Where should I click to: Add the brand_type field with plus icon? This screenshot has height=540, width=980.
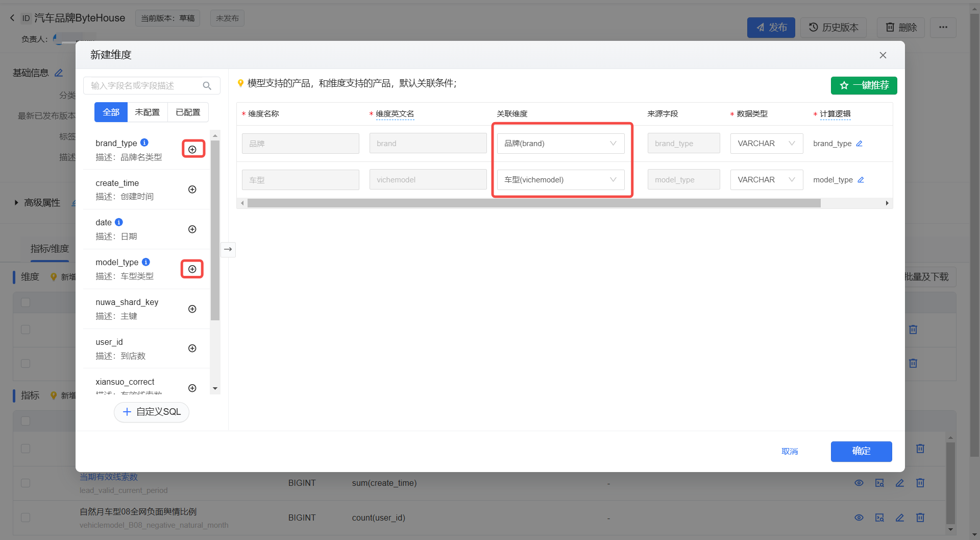192,150
